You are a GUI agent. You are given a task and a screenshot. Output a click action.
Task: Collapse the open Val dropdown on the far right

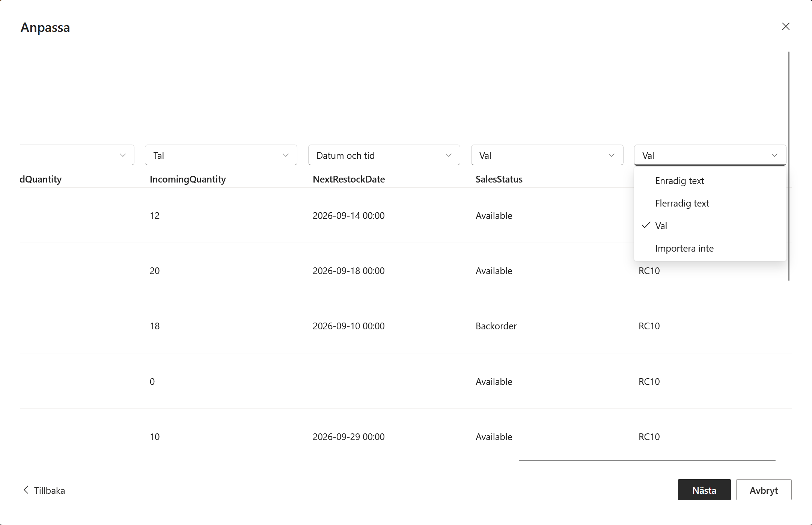point(710,155)
